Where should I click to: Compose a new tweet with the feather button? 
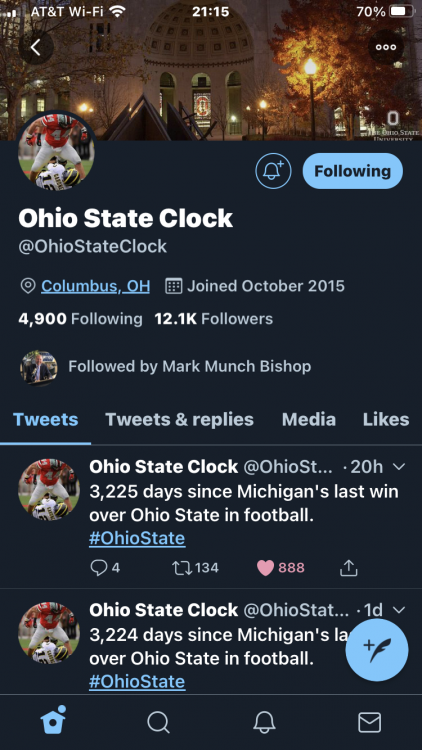coord(377,650)
